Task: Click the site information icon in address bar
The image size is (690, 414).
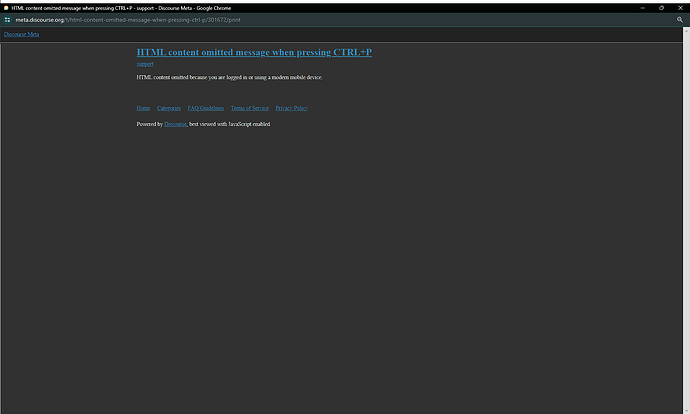Action: 7,20
